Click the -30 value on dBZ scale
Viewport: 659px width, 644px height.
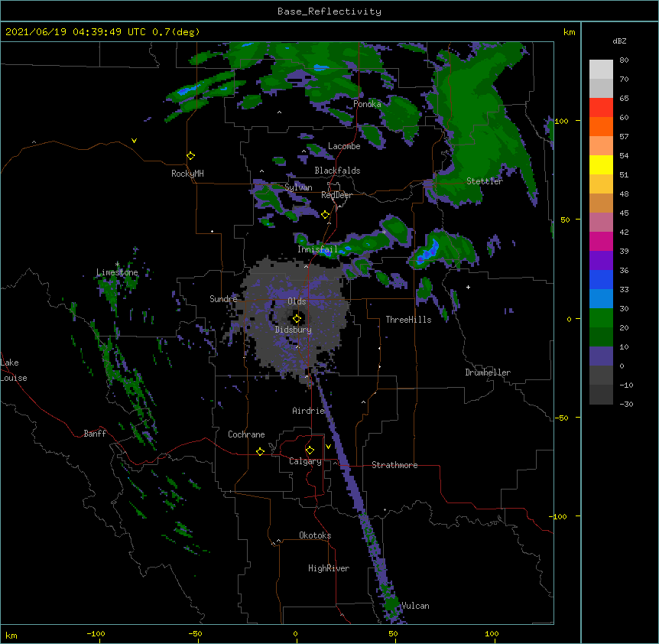pyautogui.click(x=626, y=404)
